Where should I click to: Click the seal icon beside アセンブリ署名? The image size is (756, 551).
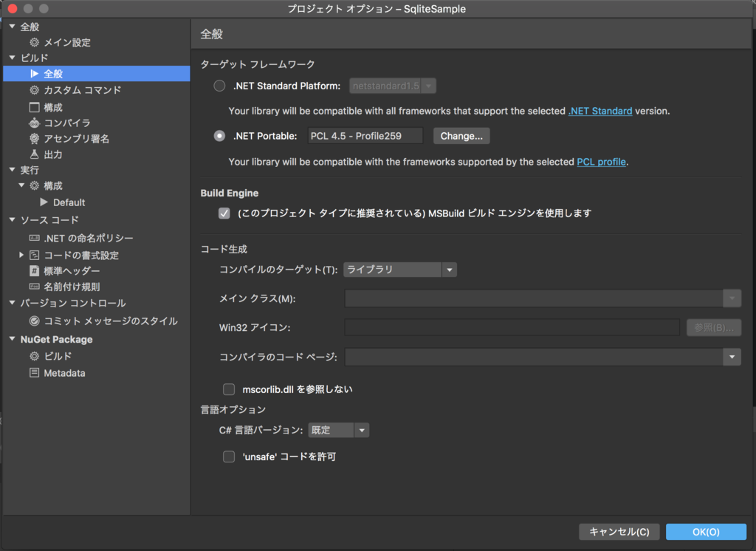34,139
